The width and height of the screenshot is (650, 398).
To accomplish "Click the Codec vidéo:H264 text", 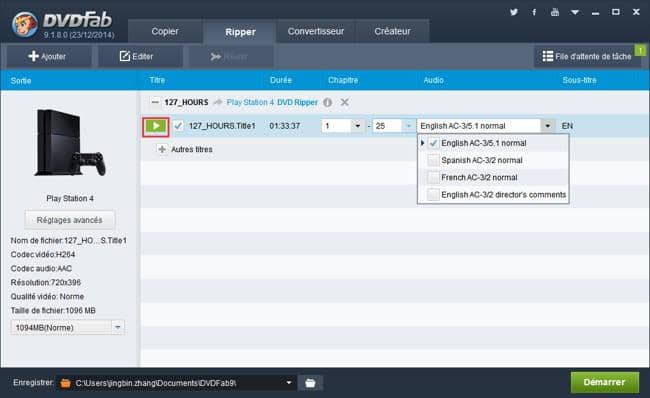I will point(43,255).
